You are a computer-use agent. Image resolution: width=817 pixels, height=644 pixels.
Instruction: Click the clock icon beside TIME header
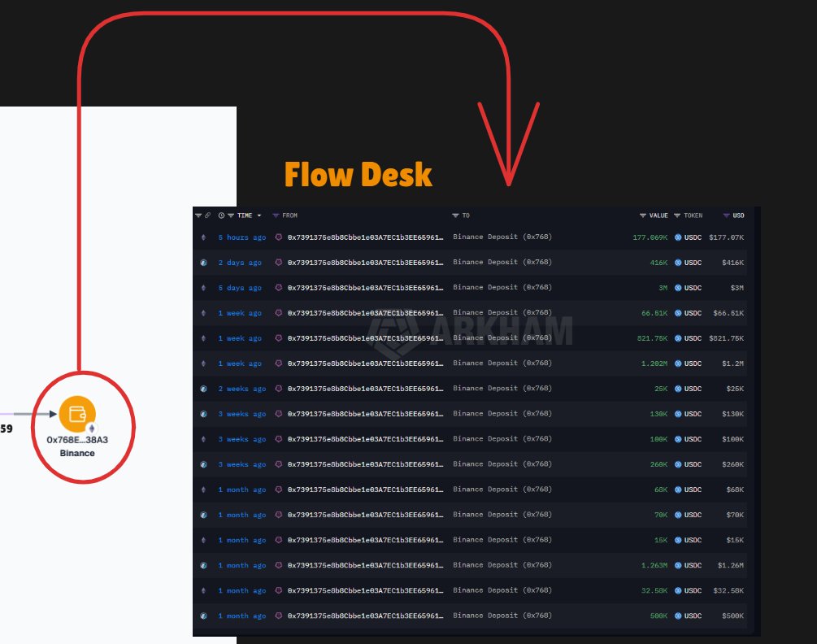click(221, 215)
